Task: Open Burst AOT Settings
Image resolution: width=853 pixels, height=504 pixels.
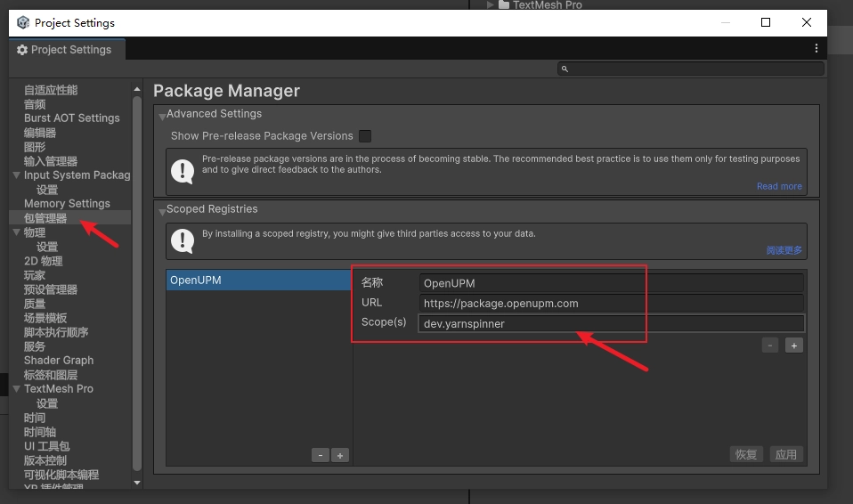Action: pyautogui.click(x=72, y=118)
